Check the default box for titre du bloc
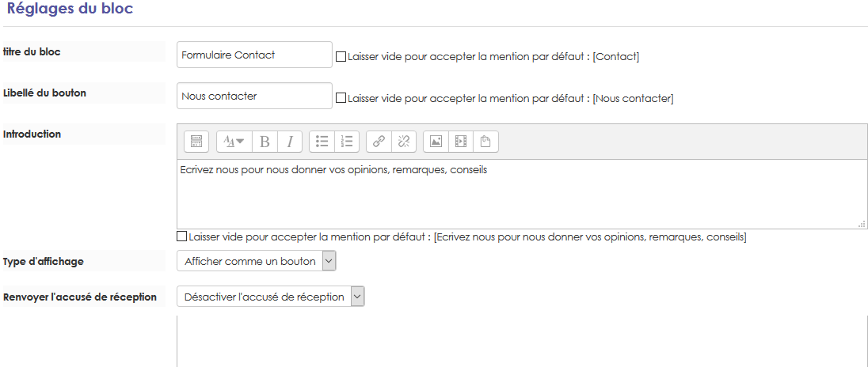This screenshot has width=868, height=367. tap(341, 57)
